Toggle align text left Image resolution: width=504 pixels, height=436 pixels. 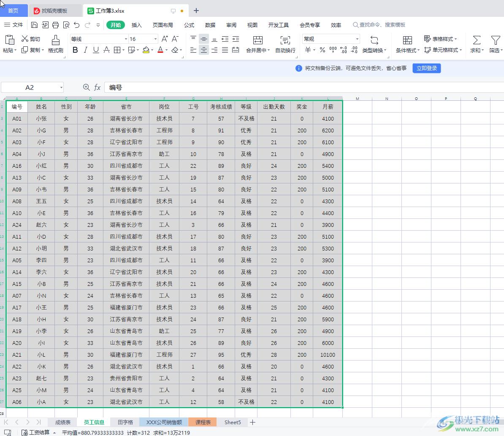[x=193, y=50]
